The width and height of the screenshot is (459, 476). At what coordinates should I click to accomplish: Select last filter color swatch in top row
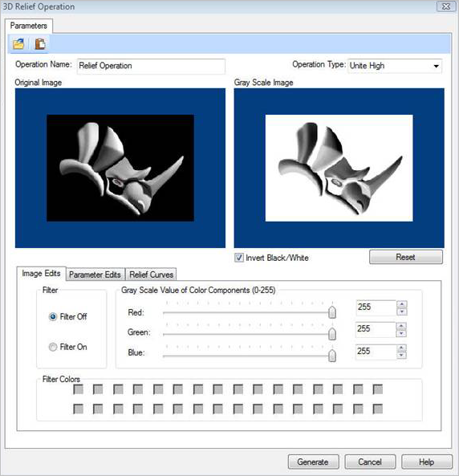[x=378, y=389]
